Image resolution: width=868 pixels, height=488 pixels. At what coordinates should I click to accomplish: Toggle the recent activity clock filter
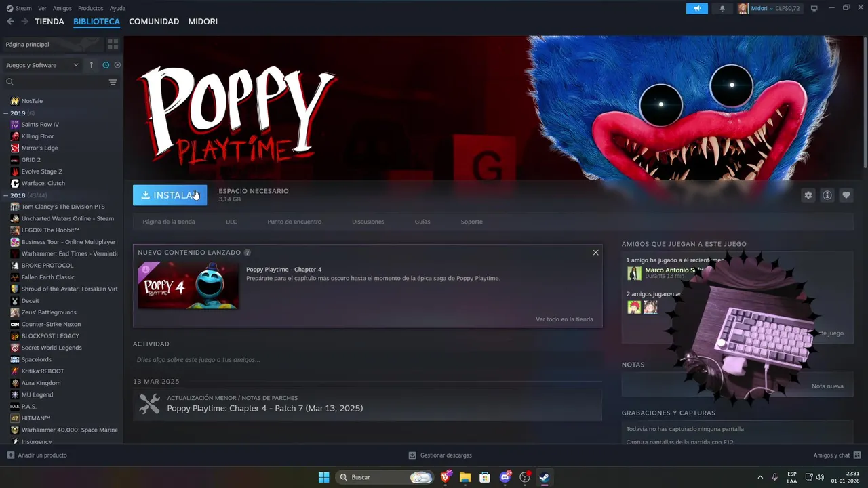(x=106, y=65)
